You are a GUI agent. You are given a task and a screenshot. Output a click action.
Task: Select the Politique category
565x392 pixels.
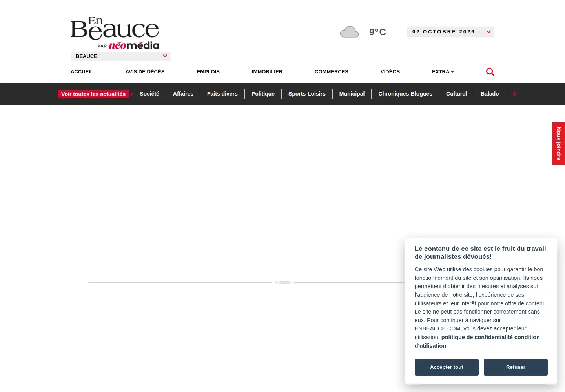[263, 94]
